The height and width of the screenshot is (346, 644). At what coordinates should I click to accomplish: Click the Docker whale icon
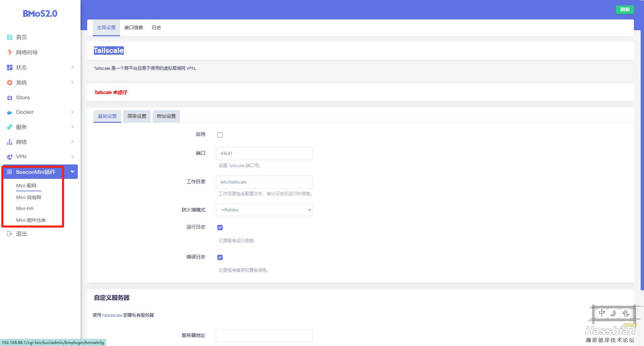(10, 112)
